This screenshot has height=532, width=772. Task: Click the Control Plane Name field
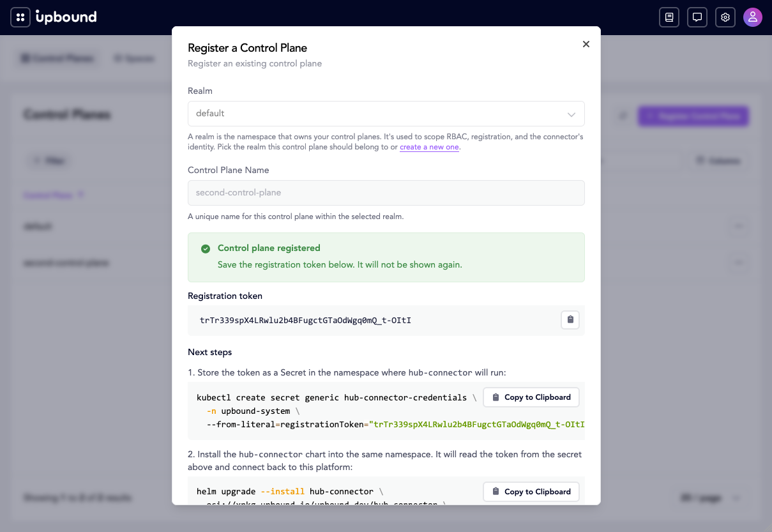tap(386, 193)
